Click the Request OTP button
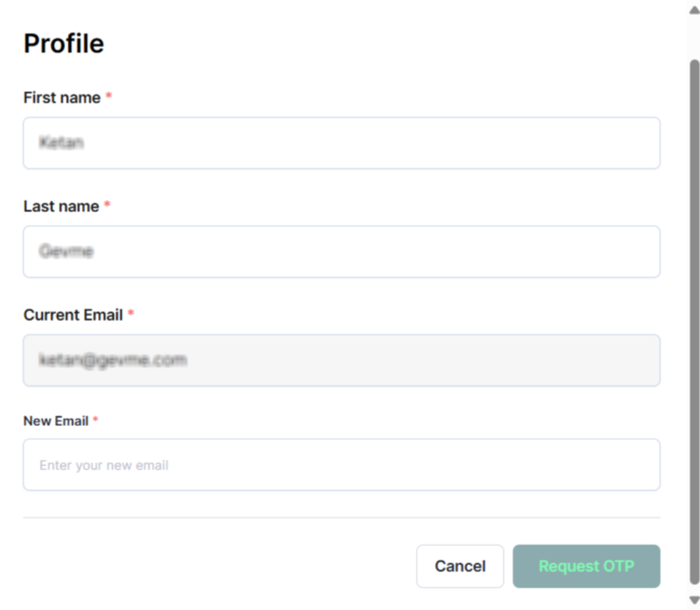Image resolution: width=700 pixels, height=610 pixels. point(586,566)
